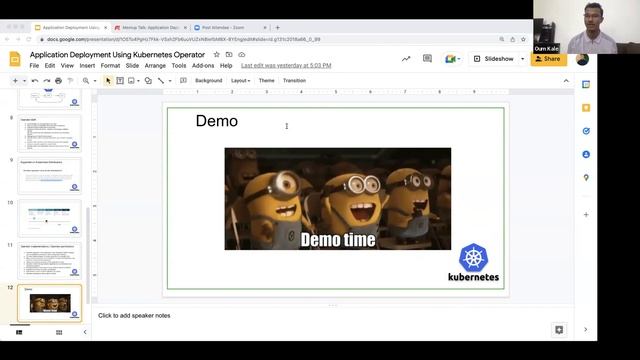Choose the Select cursor tool

tap(108, 81)
